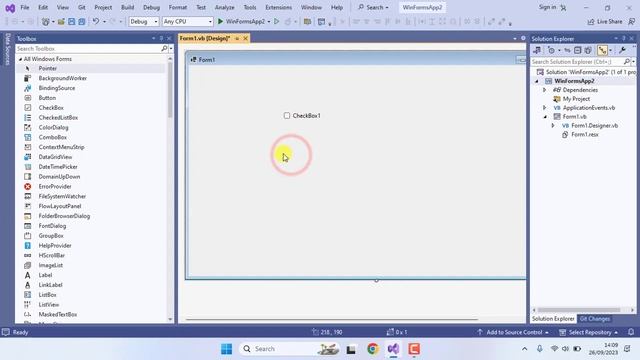Open the Windows Start menu
This screenshot has width=640, height=360.
[x=227, y=349]
